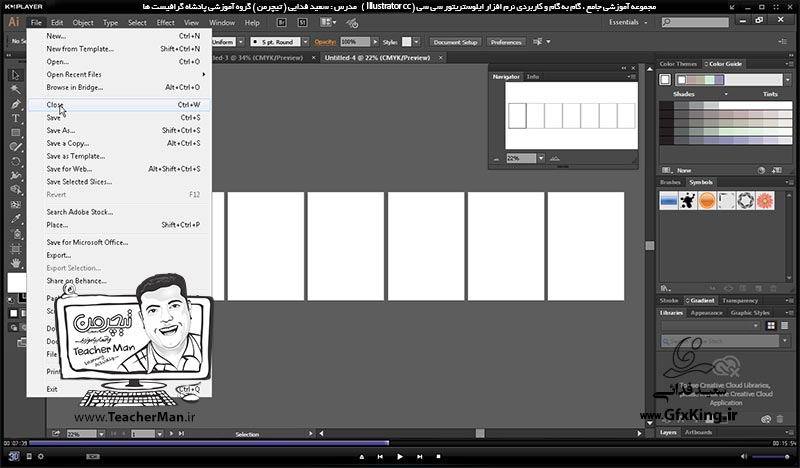The image size is (800, 468).
Task: Select the Shape Builder tool
Action: click(16, 190)
